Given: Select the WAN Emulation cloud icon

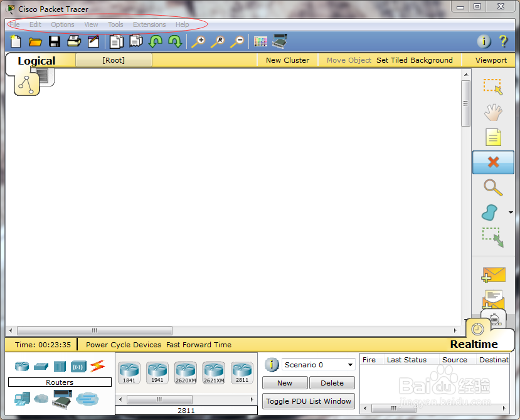Looking at the screenshot, I should coord(41,399).
